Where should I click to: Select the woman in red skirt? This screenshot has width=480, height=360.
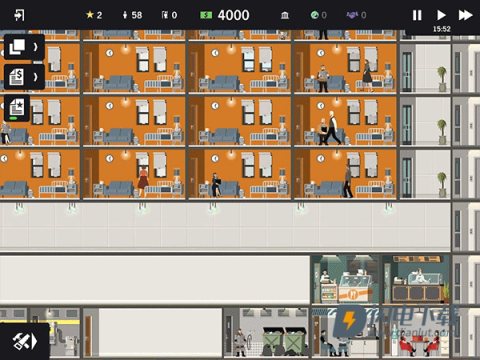(143, 181)
